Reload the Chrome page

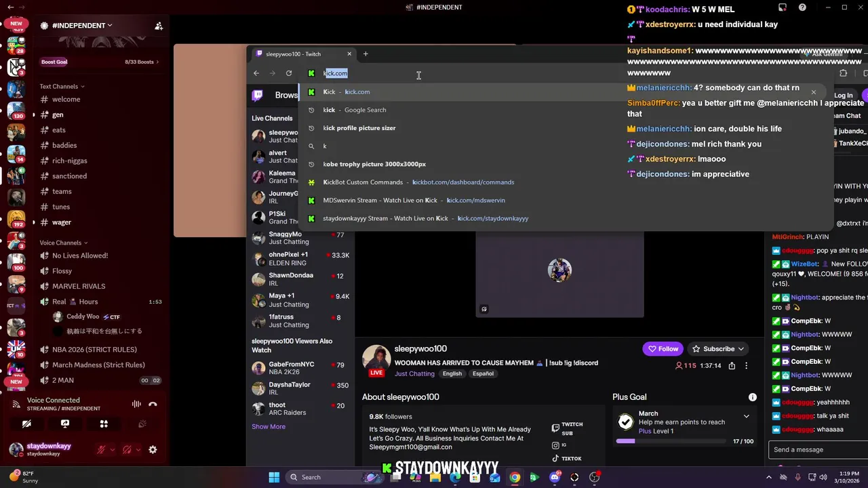coord(289,73)
